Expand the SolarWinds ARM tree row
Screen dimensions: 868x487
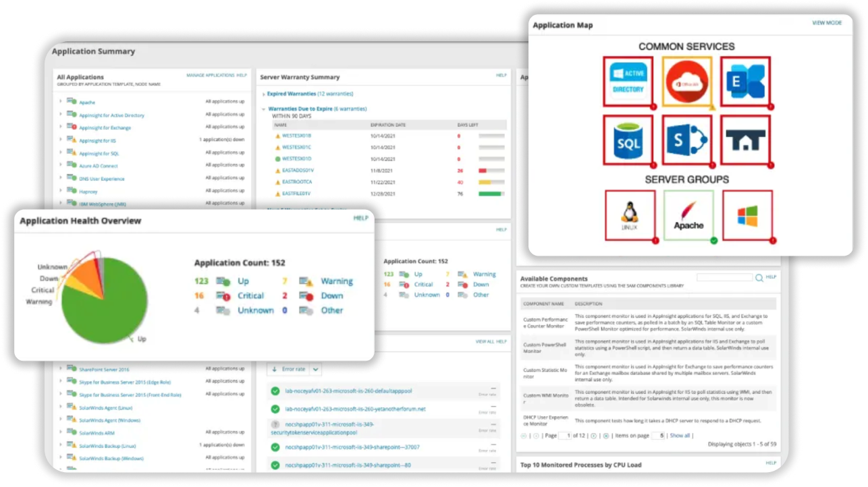pyautogui.click(x=60, y=432)
